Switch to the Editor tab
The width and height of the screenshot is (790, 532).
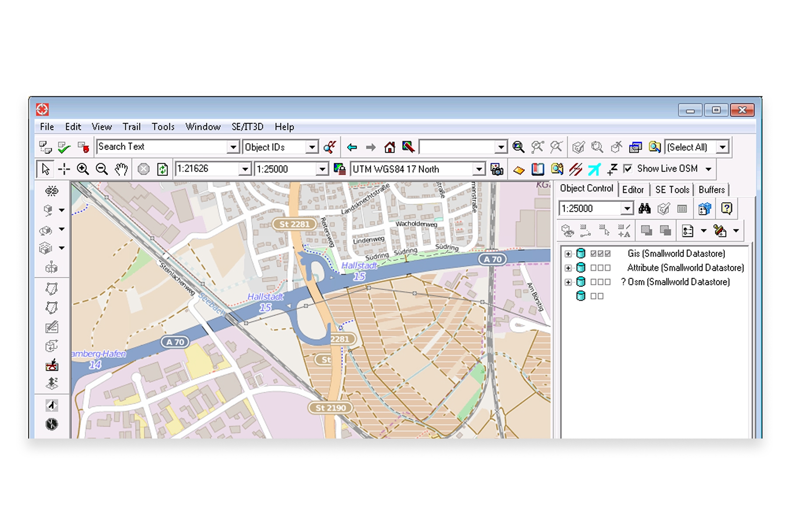tap(633, 190)
